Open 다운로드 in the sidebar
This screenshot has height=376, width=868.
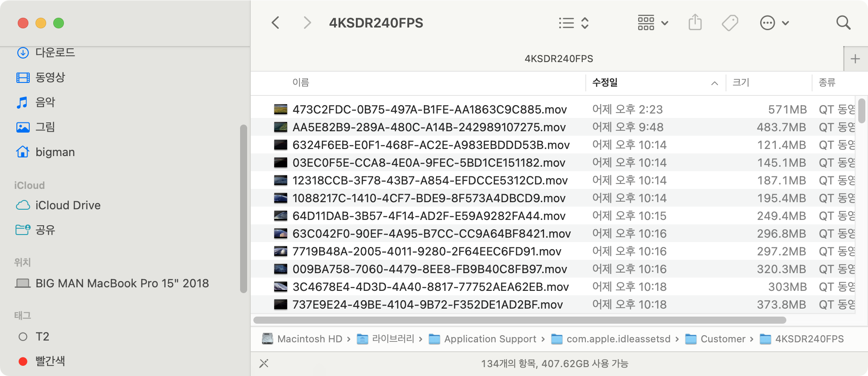point(55,52)
